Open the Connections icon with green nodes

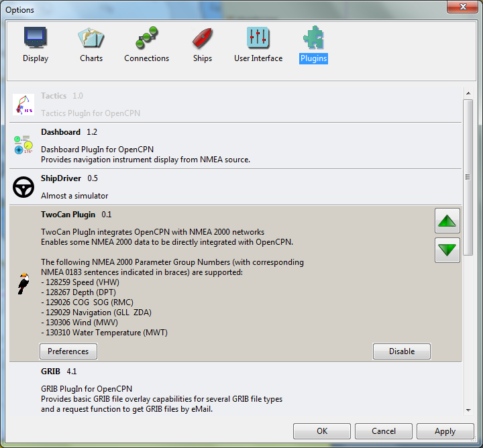147,38
